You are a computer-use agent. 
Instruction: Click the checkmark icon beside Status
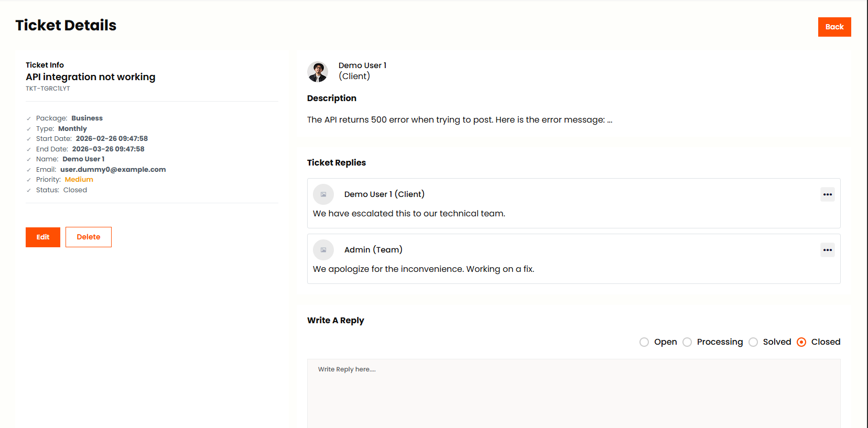click(x=29, y=190)
